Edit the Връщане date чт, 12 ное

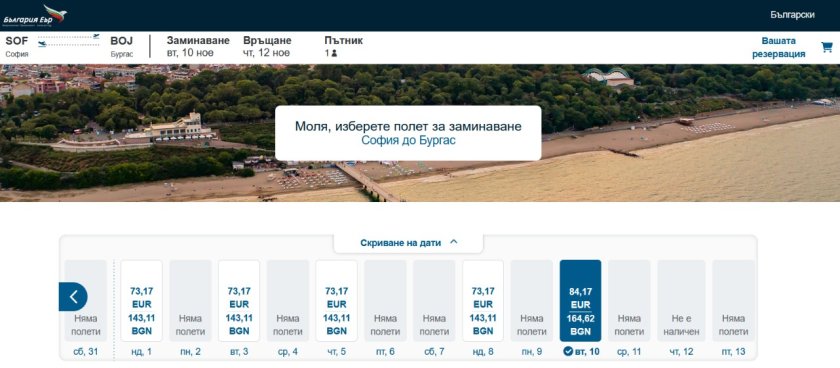(x=267, y=47)
